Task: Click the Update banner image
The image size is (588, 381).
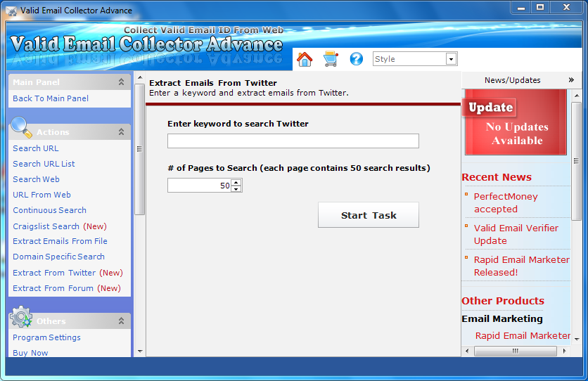Action: 516,122
